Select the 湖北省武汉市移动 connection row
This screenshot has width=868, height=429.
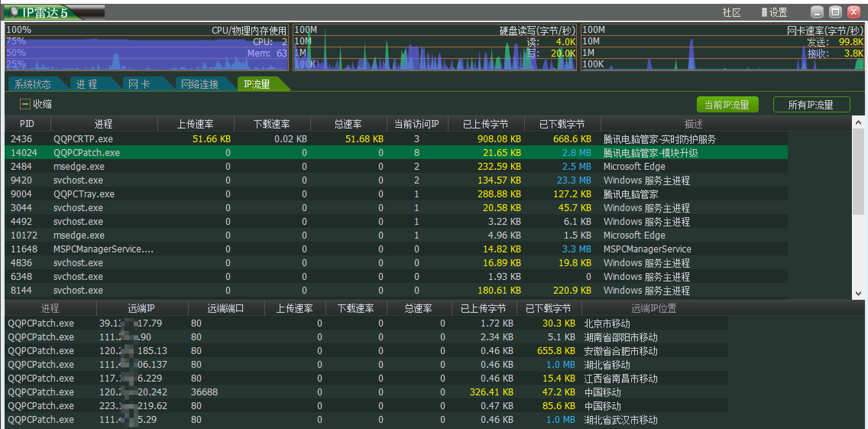(367, 419)
